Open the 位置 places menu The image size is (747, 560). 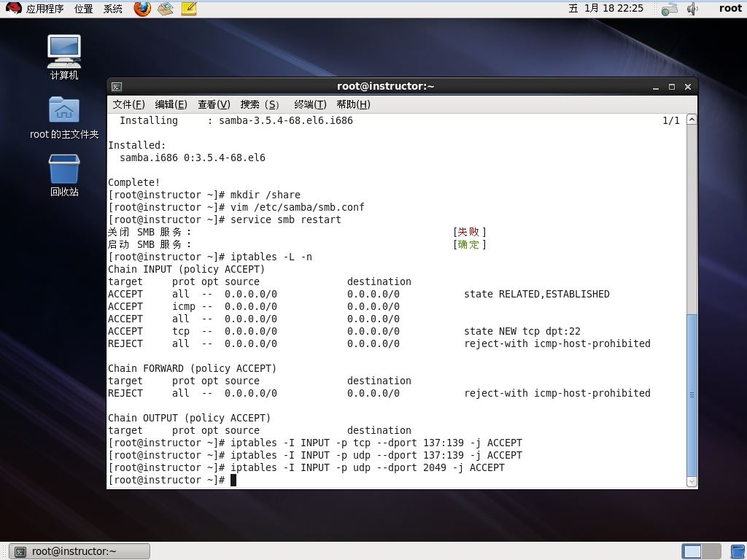coord(84,9)
